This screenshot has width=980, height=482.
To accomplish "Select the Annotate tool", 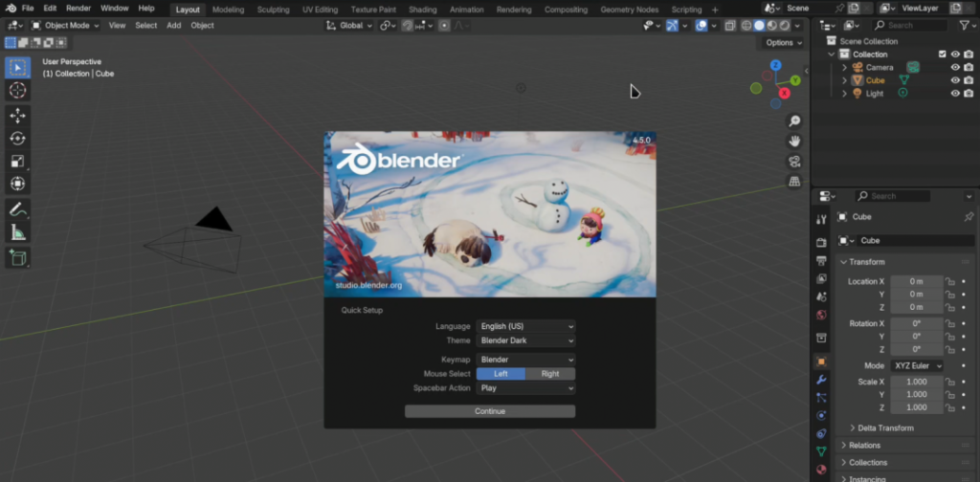I will point(17,209).
